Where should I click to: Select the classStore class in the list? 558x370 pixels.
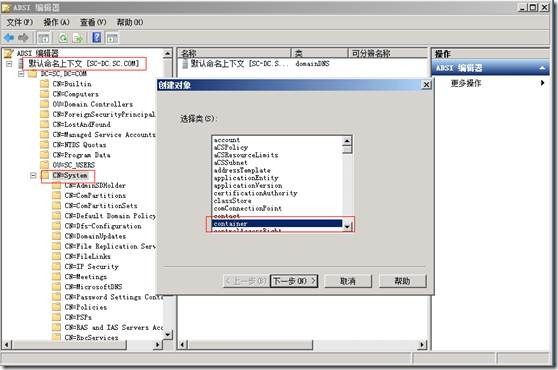point(277,201)
